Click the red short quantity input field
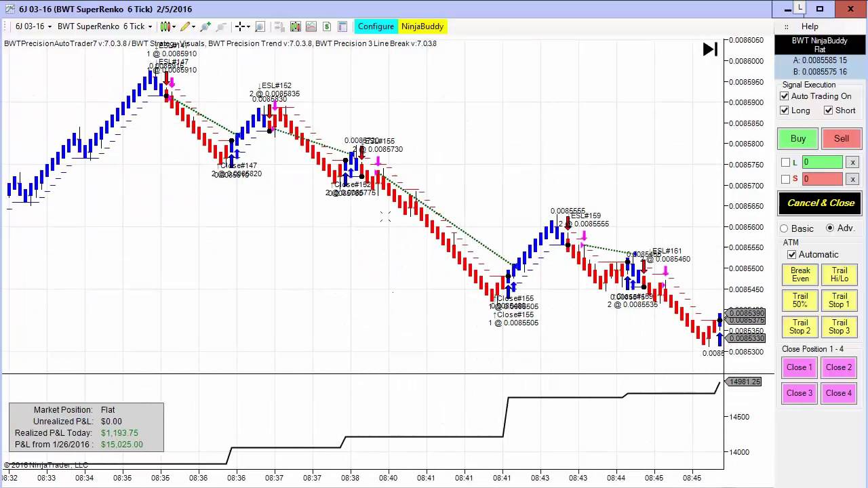Viewport: 868px width, 488px height. click(x=823, y=179)
